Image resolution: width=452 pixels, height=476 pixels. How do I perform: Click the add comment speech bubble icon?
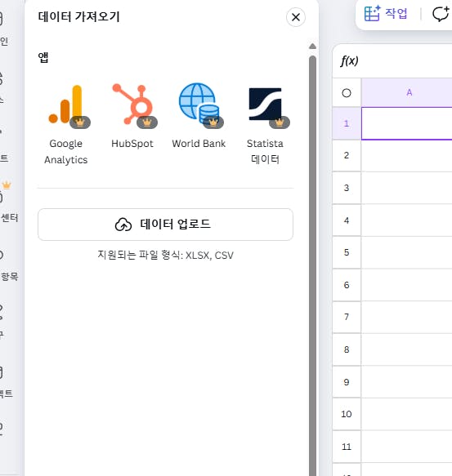tap(441, 14)
